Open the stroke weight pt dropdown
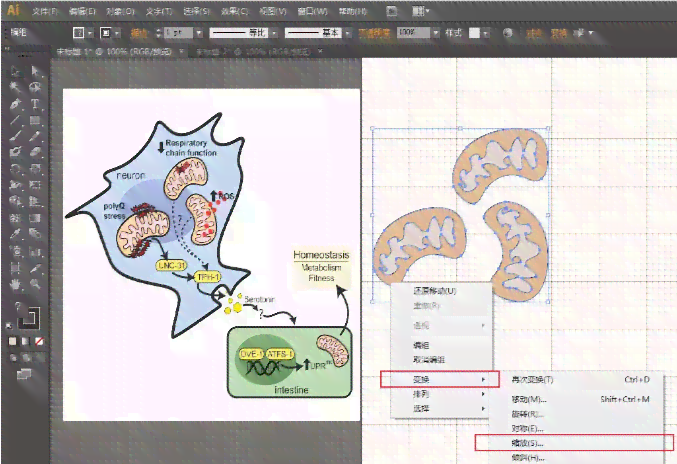The width and height of the screenshot is (677, 464). [199, 33]
